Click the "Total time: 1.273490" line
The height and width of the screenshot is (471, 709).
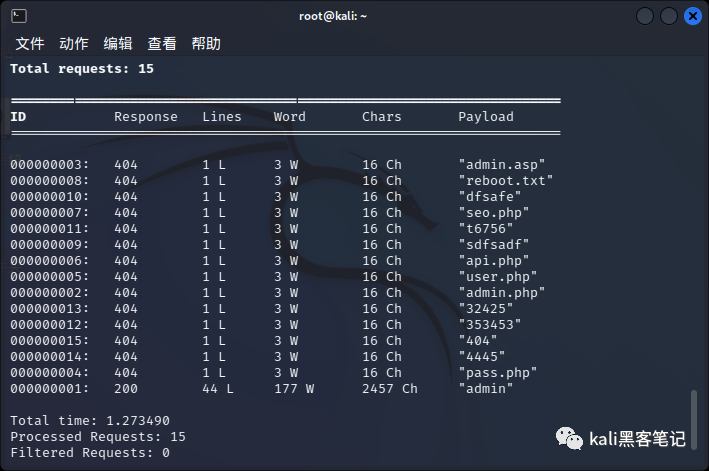pos(90,421)
